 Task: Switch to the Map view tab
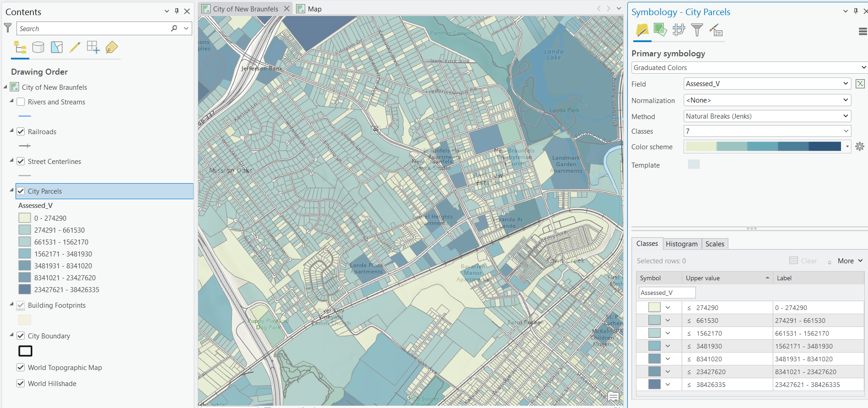pos(314,9)
